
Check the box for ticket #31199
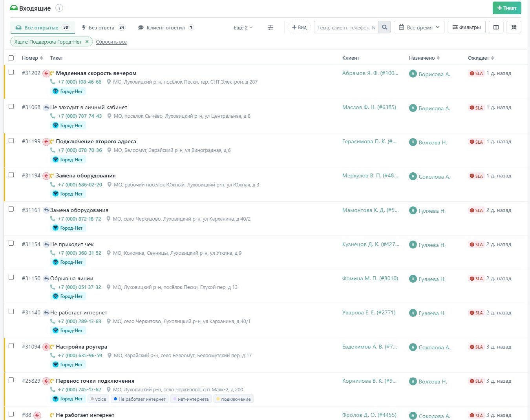click(x=11, y=141)
